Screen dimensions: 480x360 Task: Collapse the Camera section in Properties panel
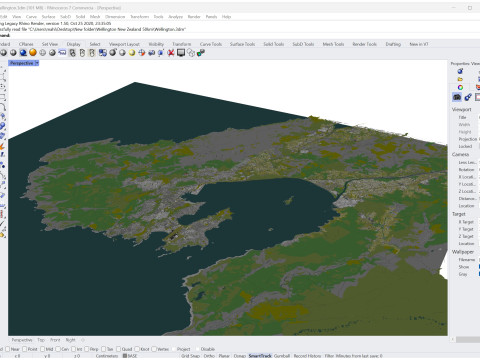pyautogui.click(x=460, y=154)
